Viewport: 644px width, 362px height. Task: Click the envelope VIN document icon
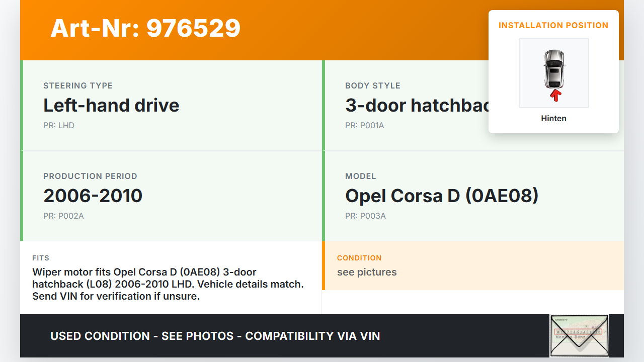(x=579, y=336)
